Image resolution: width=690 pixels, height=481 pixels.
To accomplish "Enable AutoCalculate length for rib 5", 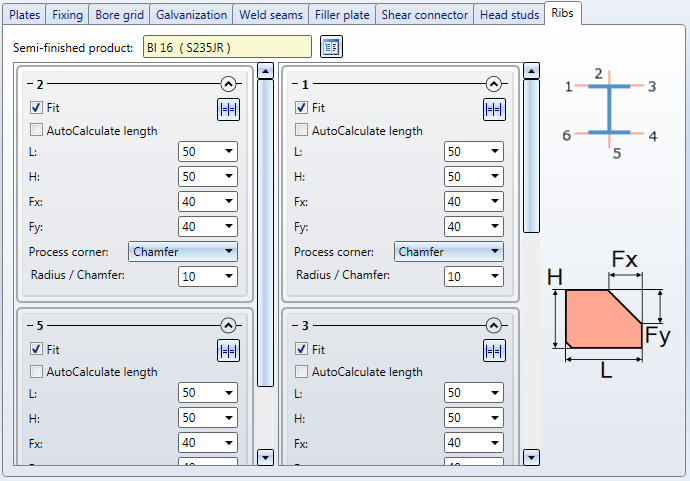I will (37, 372).
